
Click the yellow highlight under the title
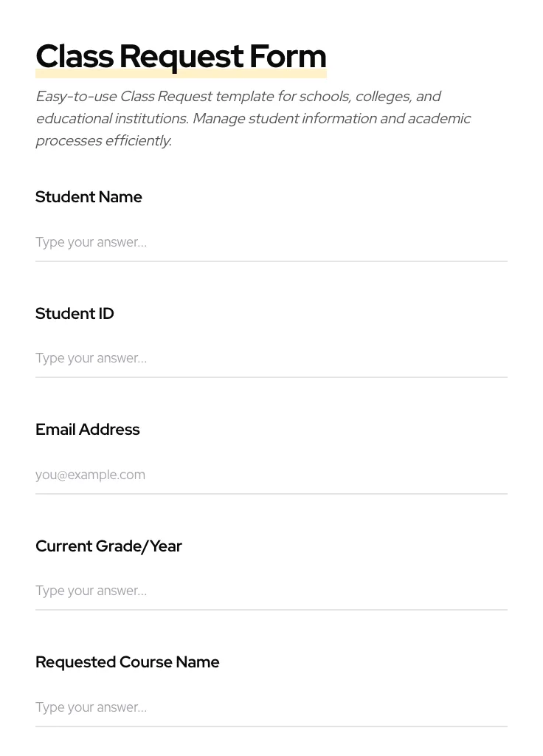[x=181, y=75]
